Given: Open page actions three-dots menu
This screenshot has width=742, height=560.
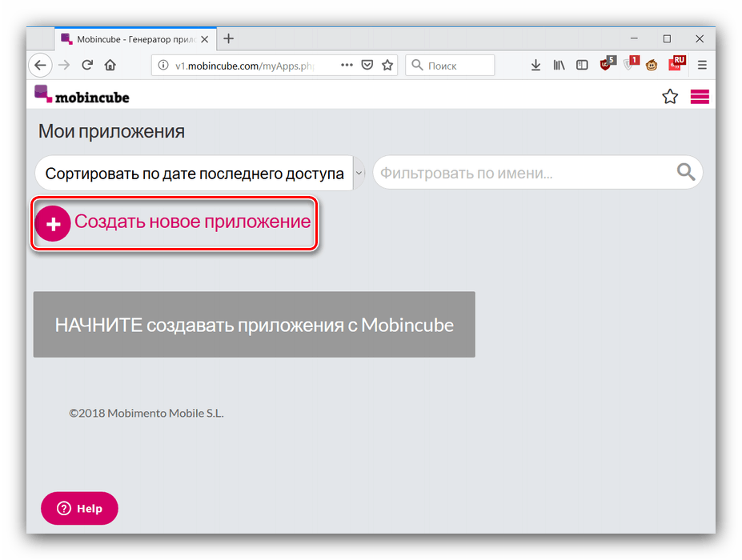Looking at the screenshot, I should 347,65.
